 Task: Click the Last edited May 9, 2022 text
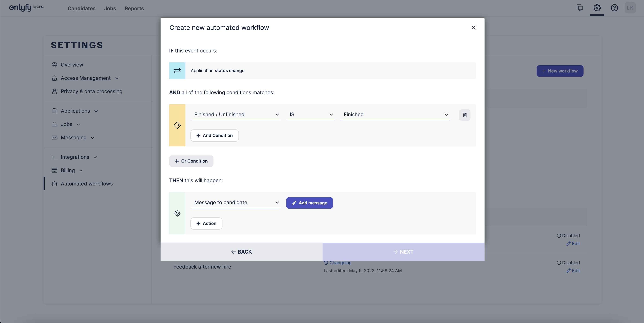pos(362,271)
